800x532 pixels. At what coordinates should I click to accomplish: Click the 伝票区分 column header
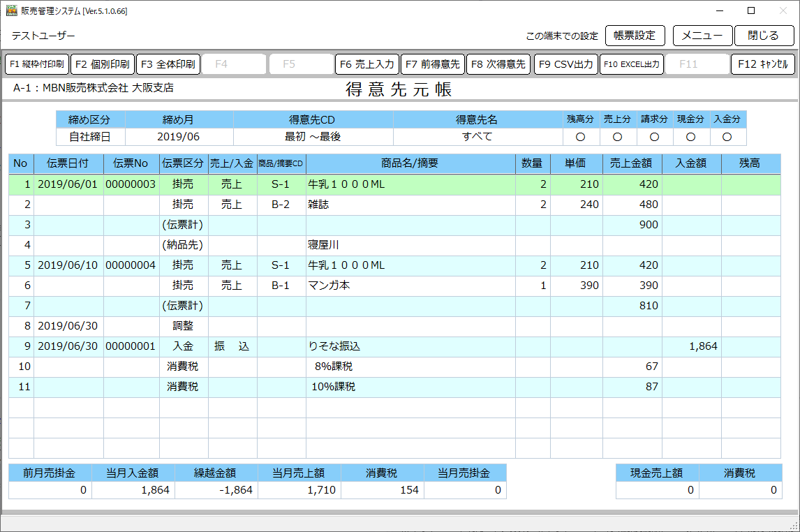[184, 163]
